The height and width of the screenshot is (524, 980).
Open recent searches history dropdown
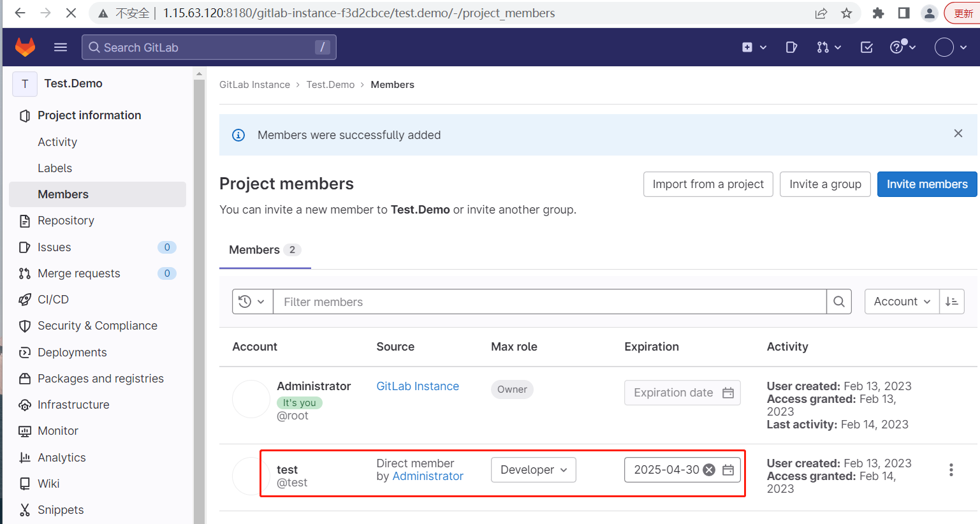(252, 302)
